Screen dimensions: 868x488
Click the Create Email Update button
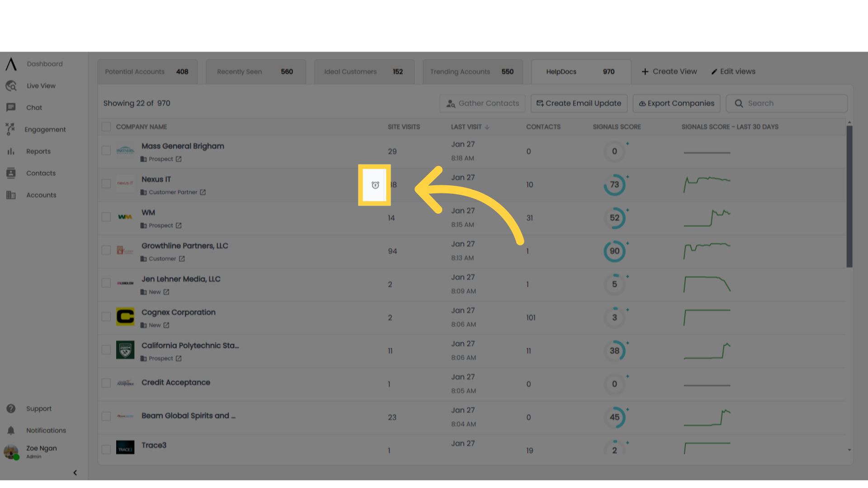[x=578, y=103]
